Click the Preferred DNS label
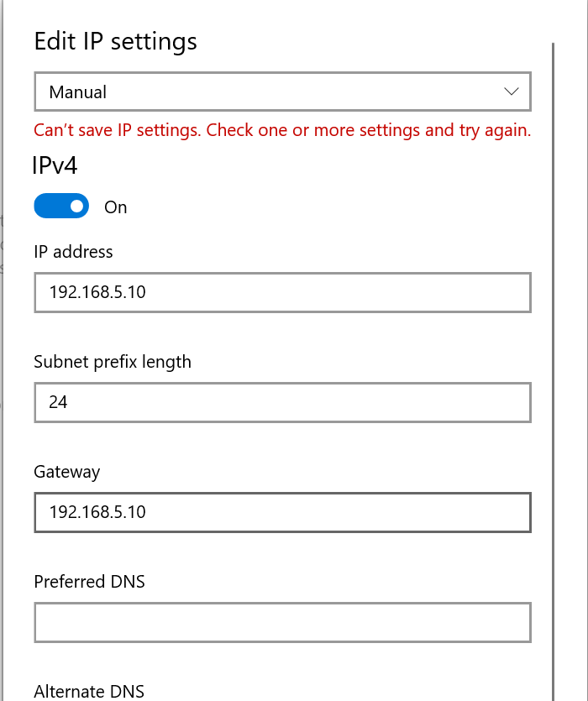Screen dimensions: 588x701 point(90,582)
